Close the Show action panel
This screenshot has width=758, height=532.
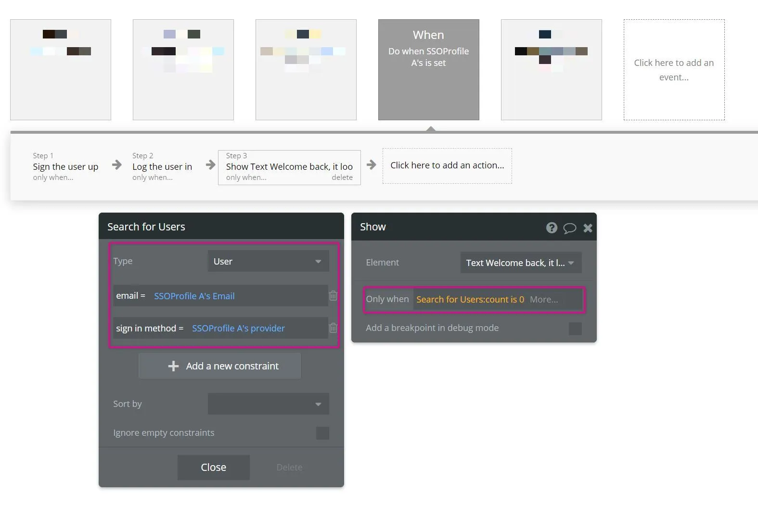[588, 228]
